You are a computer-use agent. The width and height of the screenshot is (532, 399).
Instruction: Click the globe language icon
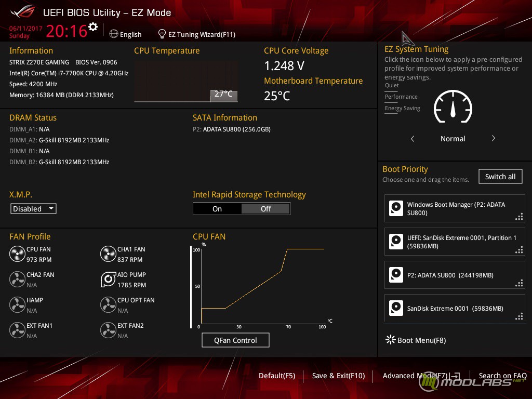click(114, 34)
